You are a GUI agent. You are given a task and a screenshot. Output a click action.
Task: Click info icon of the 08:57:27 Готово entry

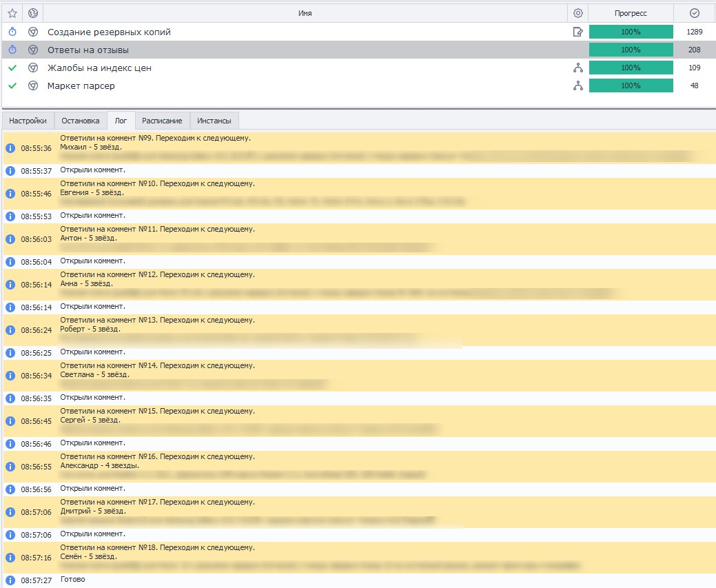tap(10, 580)
